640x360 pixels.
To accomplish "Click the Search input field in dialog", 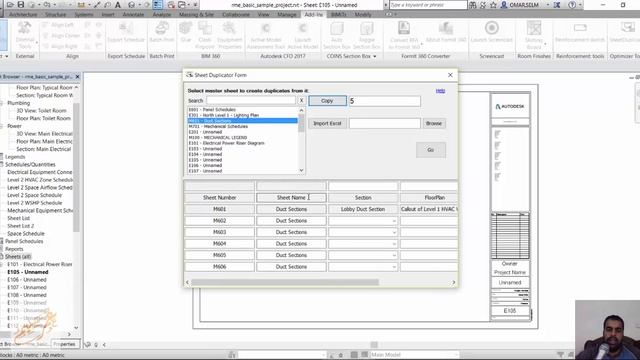I will point(251,100).
